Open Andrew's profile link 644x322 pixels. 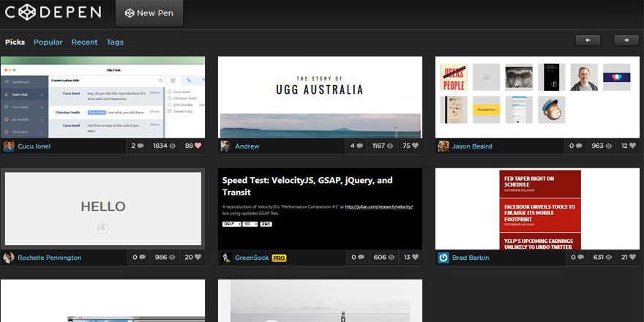[x=247, y=146]
